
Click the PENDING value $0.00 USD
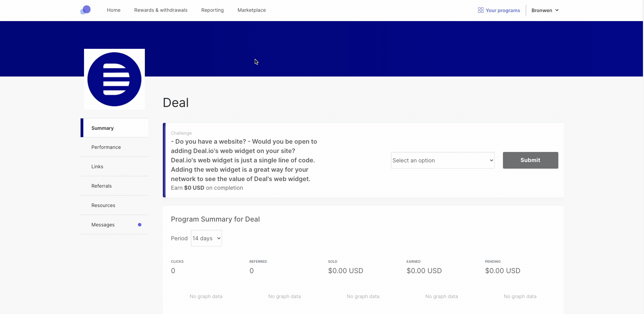tap(503, 271)
